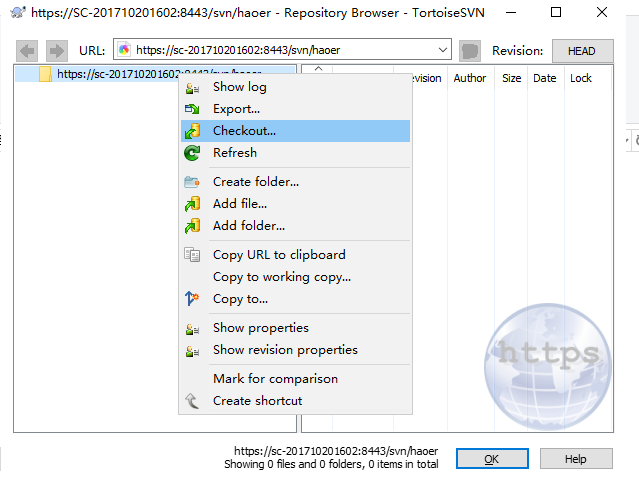The height and width of the screenshot is (477, 639).
Task: Click the Show properties icon
Action: (192, 329)
